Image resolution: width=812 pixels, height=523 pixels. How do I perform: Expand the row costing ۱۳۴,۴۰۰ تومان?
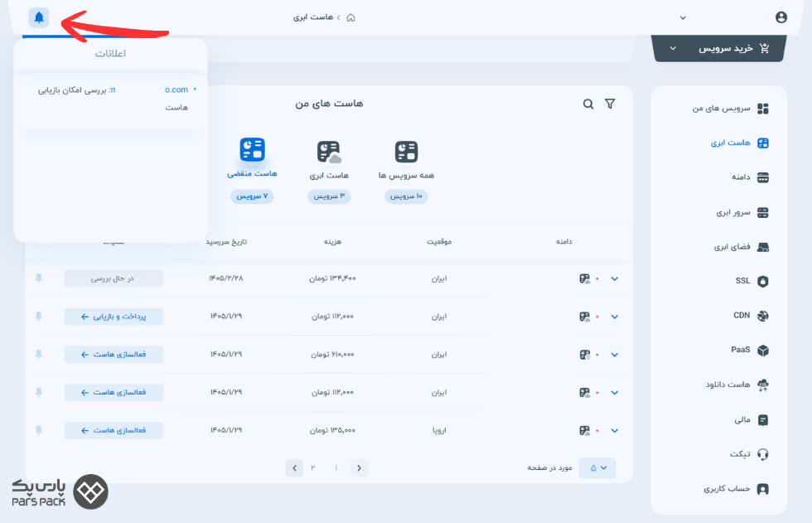pos(615,278)
